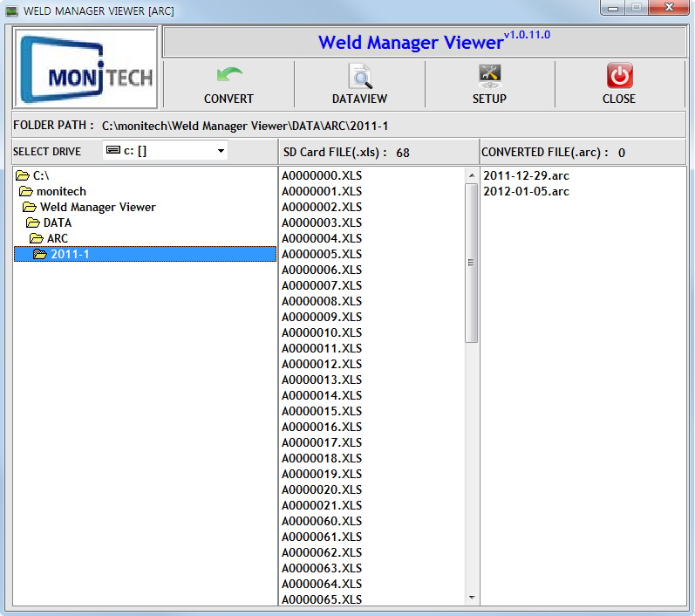Select file A0000005.XLS
The image size is (695, 616).
tap(322, 254)
